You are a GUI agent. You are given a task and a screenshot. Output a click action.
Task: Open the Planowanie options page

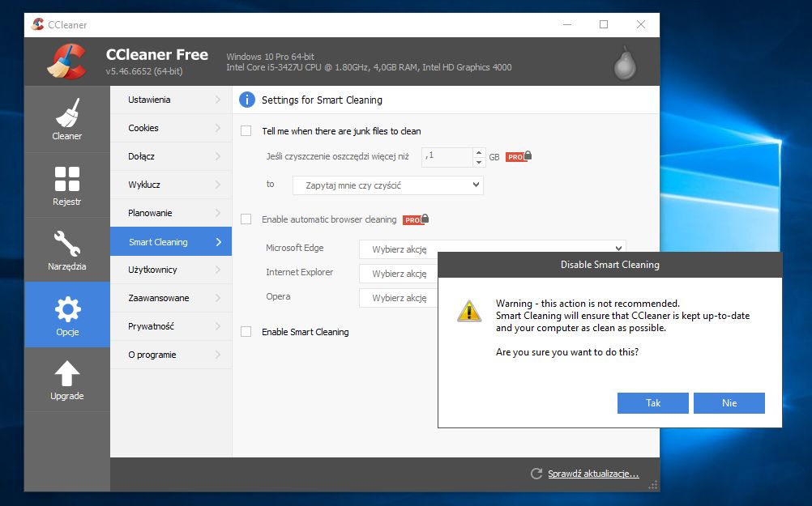point(171,213)
